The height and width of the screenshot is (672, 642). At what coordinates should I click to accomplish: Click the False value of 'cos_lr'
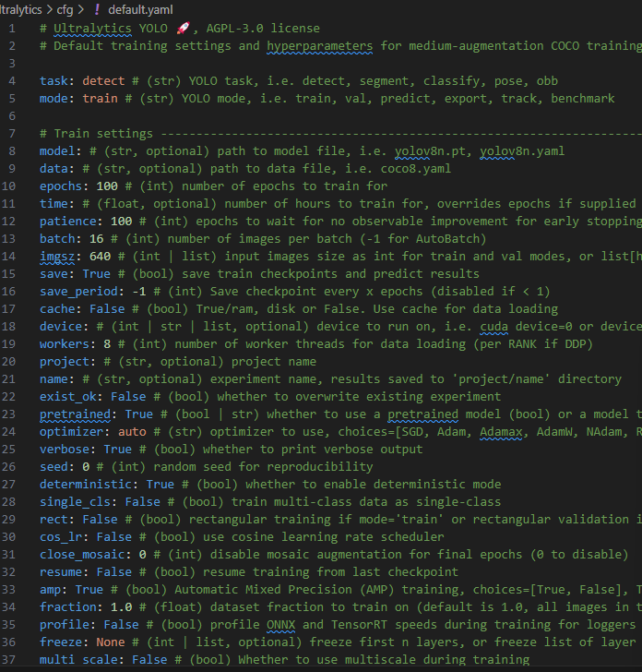(114, 538)
